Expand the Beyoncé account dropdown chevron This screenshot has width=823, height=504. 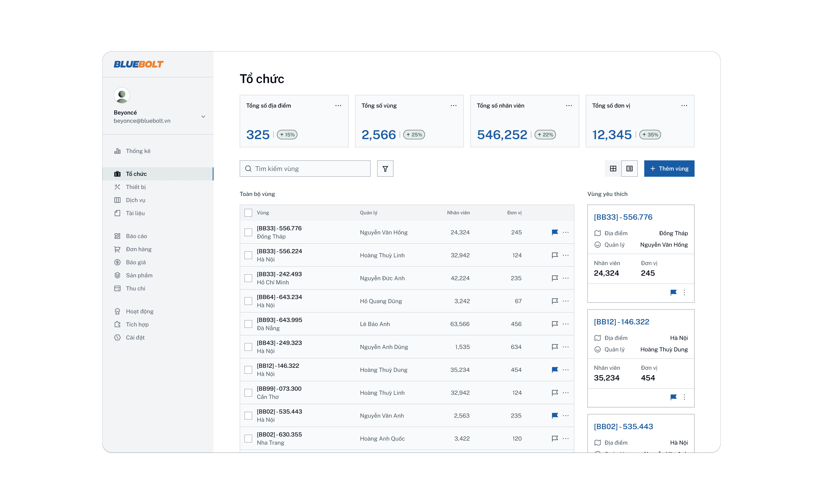click(203, 117)
